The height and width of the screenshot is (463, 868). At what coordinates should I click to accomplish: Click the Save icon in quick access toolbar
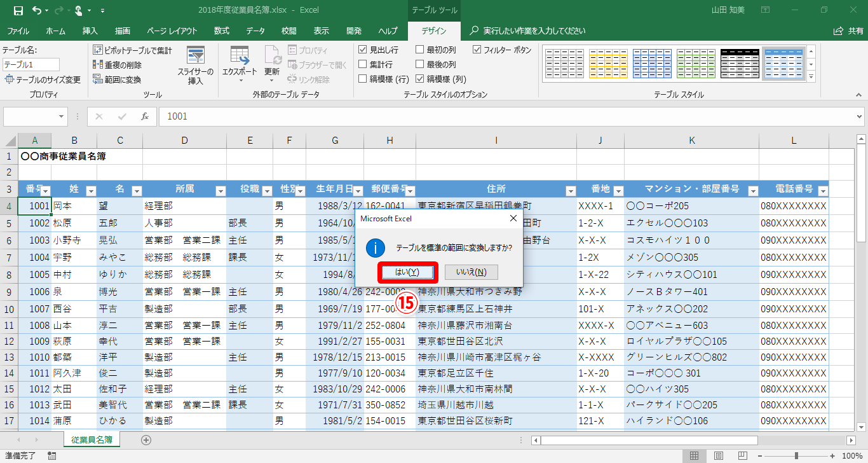[18, 10]
